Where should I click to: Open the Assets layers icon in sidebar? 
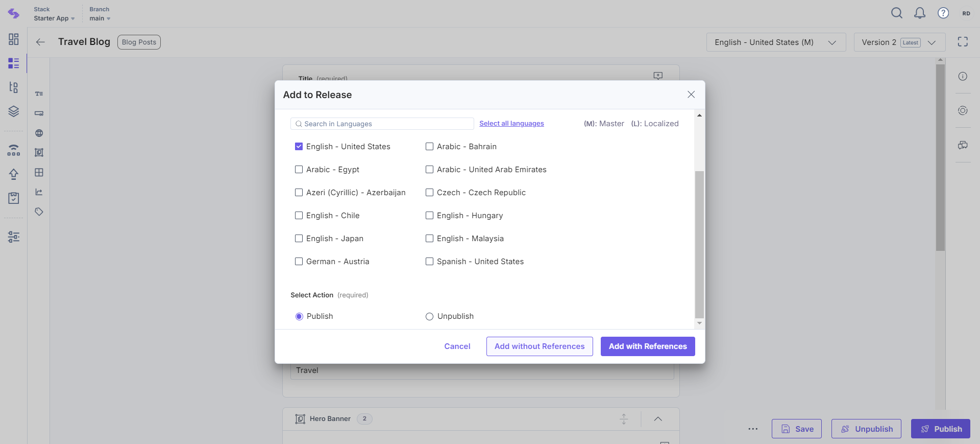click(x=14, y=111)
